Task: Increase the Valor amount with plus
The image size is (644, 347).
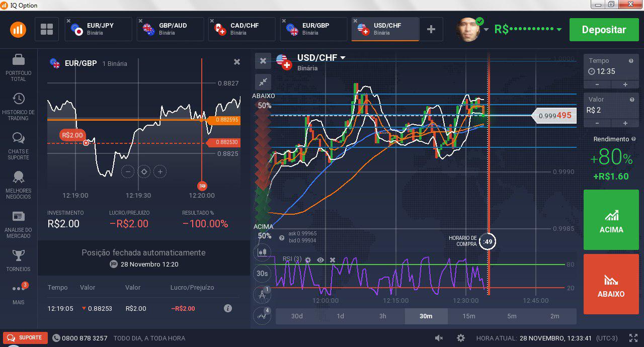Action: pyautogui.click(x=625, y=123)
